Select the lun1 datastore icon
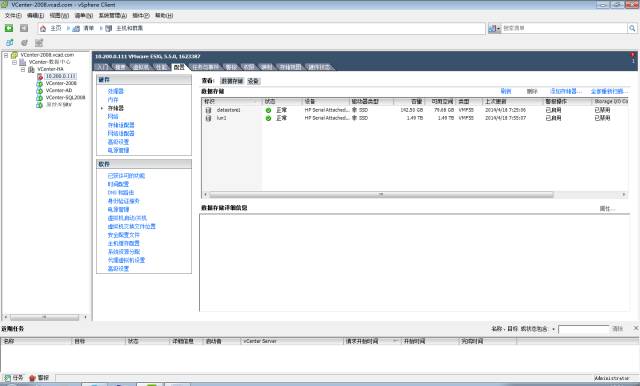640x386 pixels. click(209, 118)
